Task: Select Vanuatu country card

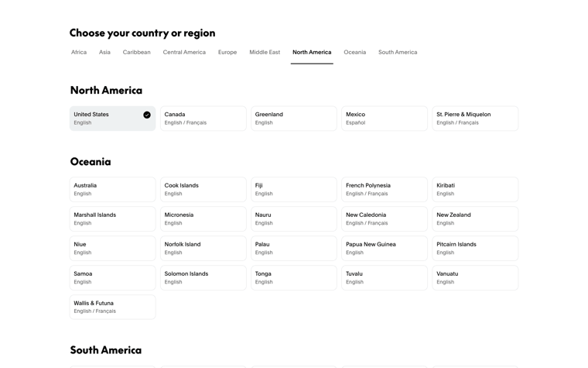Action: click(475, 278)
